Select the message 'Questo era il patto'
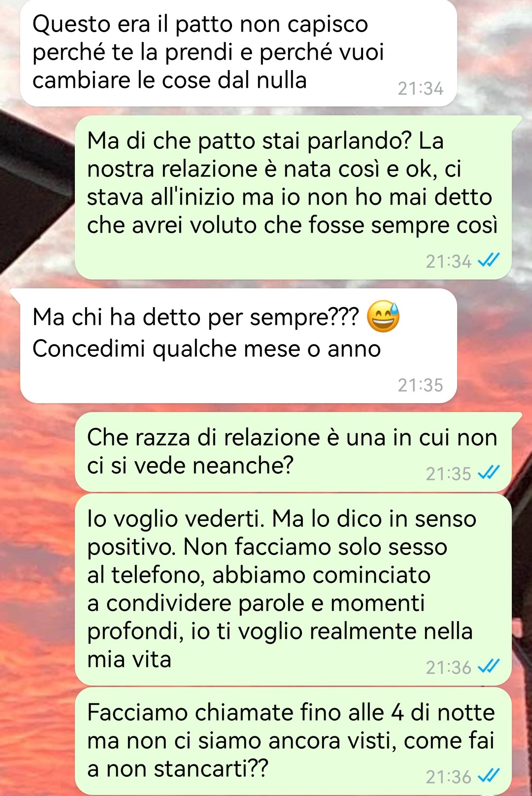The height and width of the screenshot is (796, 532). pos(238,53)
